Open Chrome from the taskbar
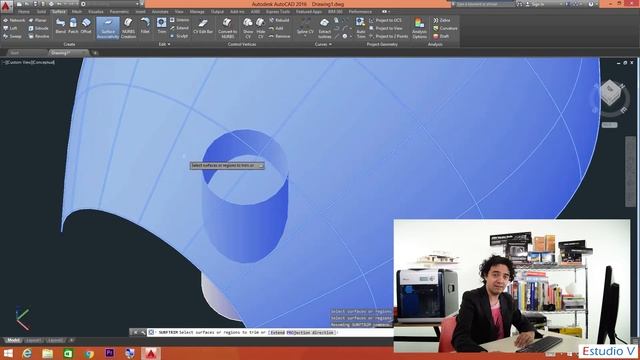The height and width of the screenshot is (360, 640). click(89, 353)
